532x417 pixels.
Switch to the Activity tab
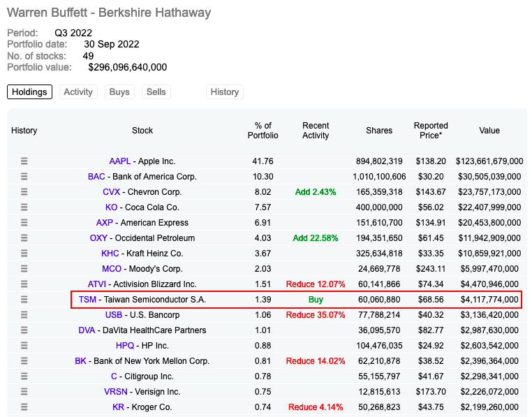[78, 92]
